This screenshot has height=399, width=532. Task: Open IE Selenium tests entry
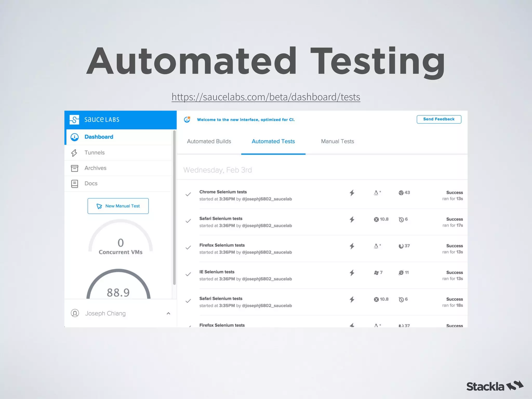(217, 272)
